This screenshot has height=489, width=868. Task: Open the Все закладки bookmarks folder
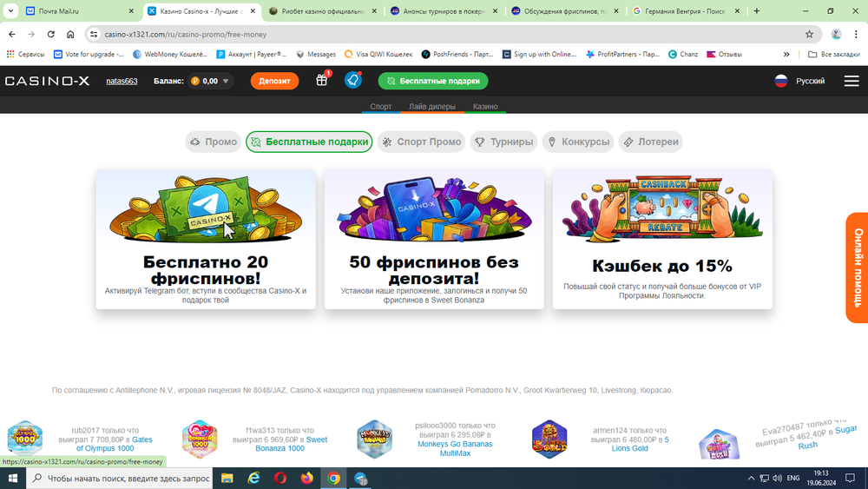click(x=833, y=54)
